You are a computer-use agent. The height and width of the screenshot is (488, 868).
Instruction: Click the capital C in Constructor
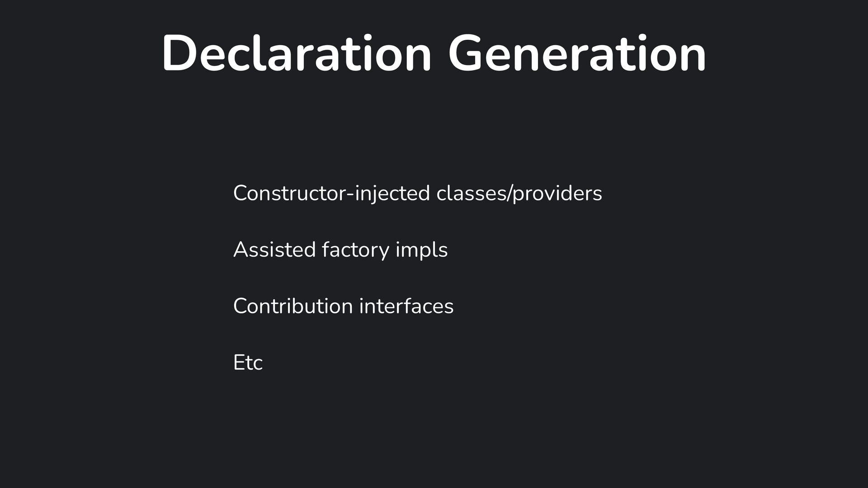241,193
